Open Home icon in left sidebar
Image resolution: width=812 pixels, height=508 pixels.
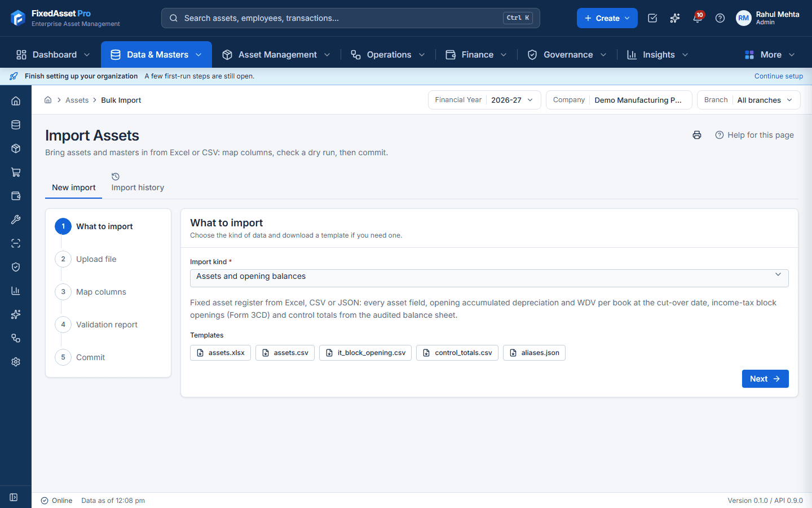(x=16, y=101)
